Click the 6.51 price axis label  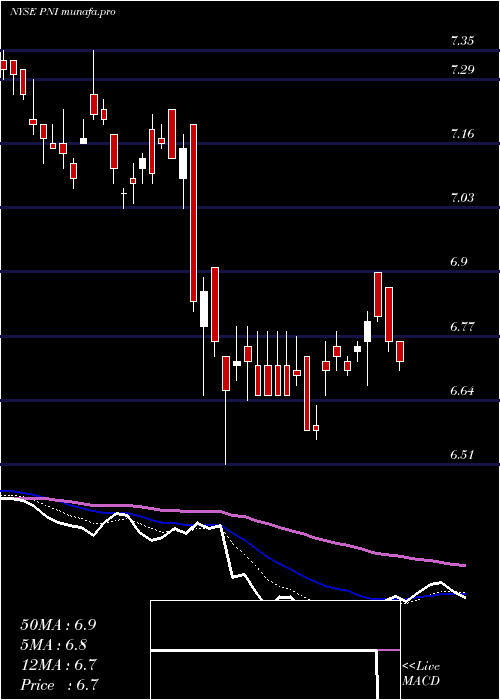[x=462, y=455]
